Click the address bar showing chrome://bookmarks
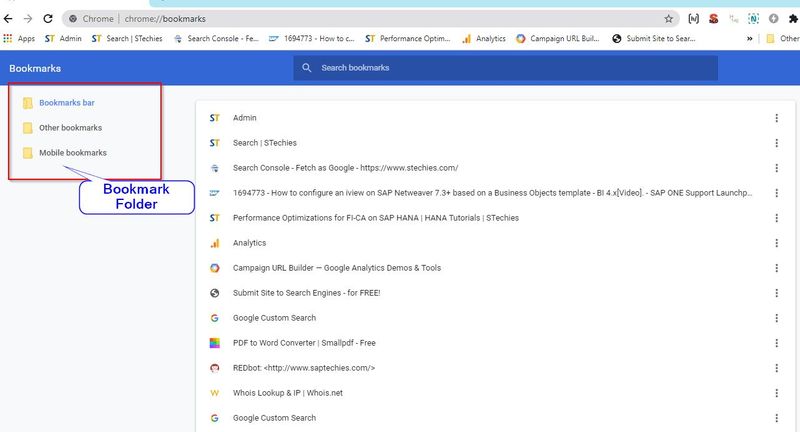This screenshot has width=800, height=432. (x=370, y=19)
